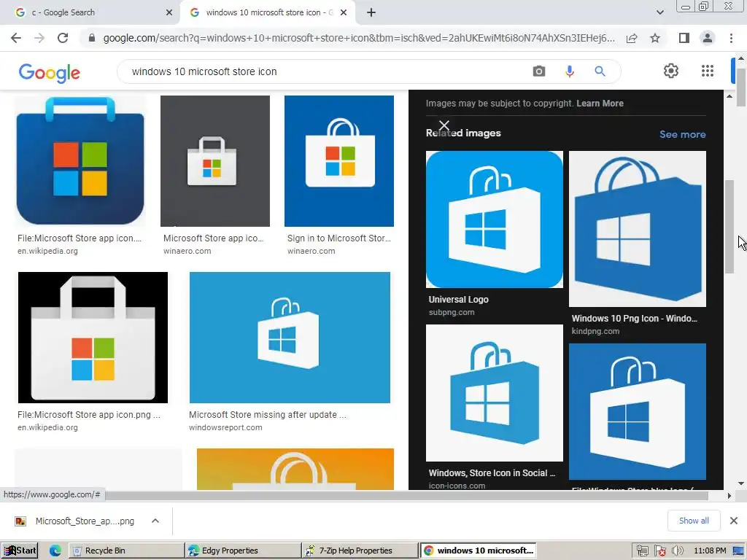Click Show all downloads button
The width and height of the screenshot is (747, 560).
694,521
